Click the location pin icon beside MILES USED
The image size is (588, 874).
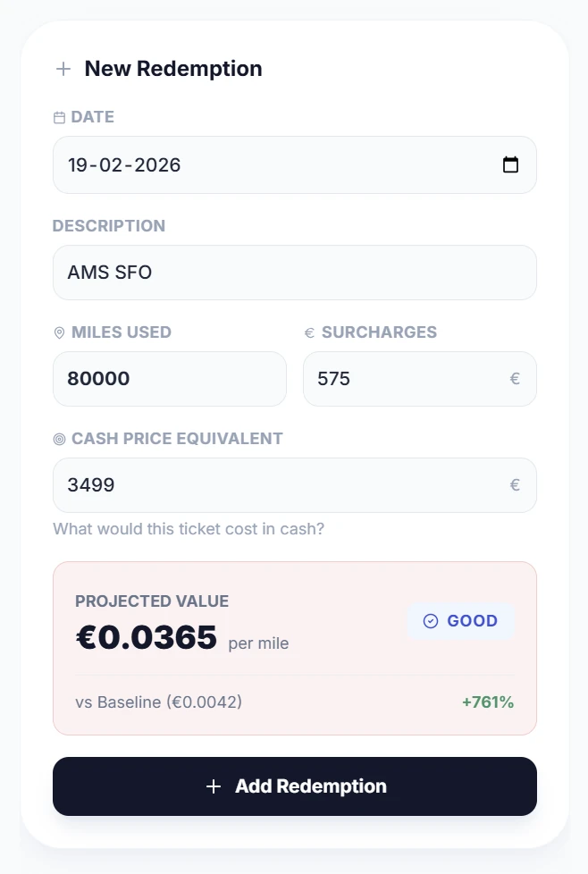59,332
